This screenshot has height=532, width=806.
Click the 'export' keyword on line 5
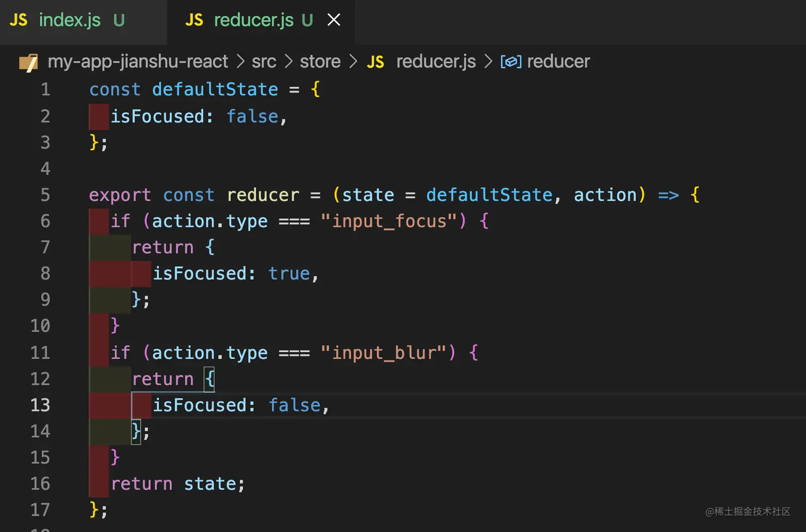pos(120,196)
